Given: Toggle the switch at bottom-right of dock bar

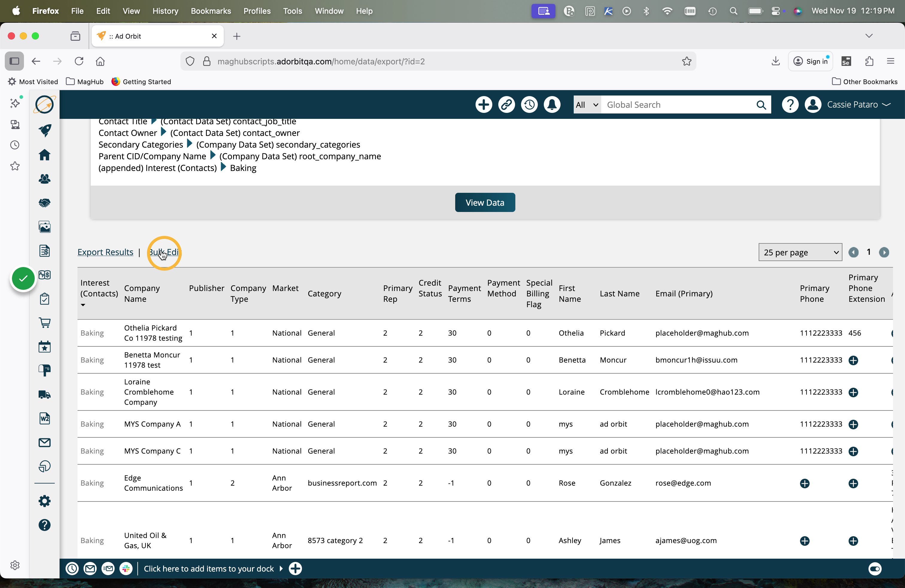Looking at the screenshot, I should point(874,569).
